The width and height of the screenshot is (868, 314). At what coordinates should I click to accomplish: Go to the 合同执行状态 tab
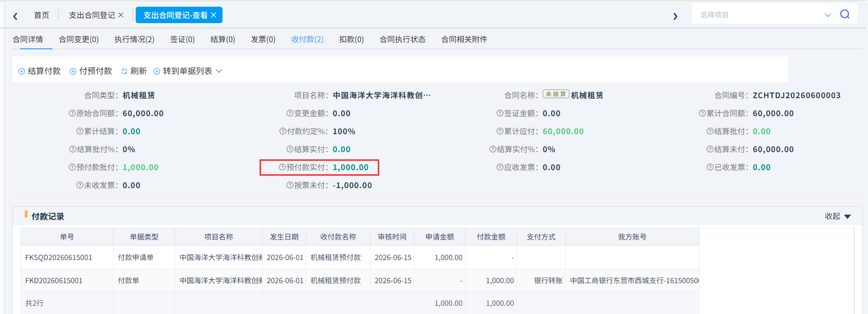pos(402,40)
